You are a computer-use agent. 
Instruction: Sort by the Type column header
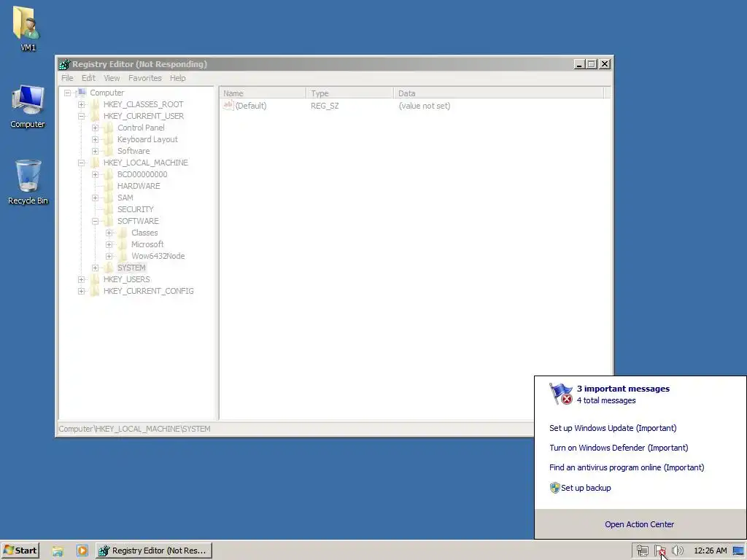[349, 93]
